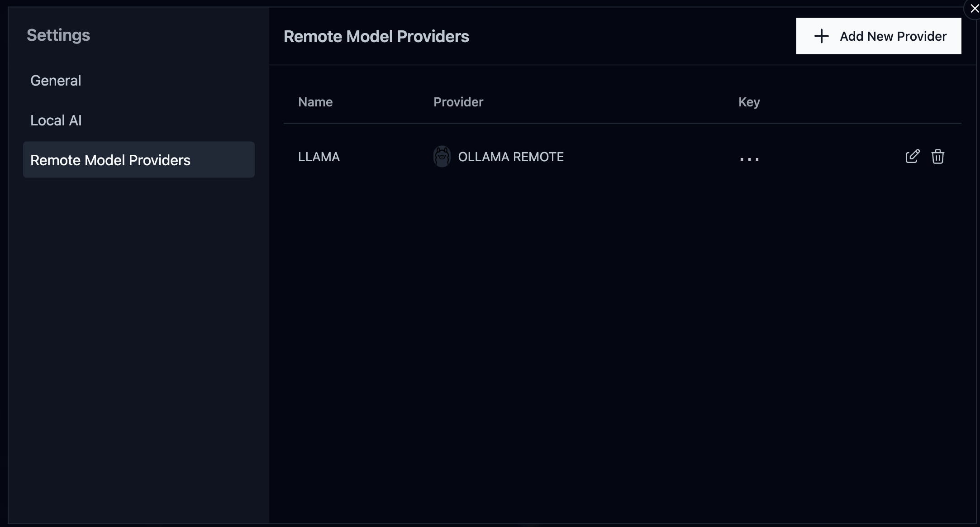Click the Ollama llama logo icon
The width and height of the screenshot is (980, 527).
(x=442, y=157)
